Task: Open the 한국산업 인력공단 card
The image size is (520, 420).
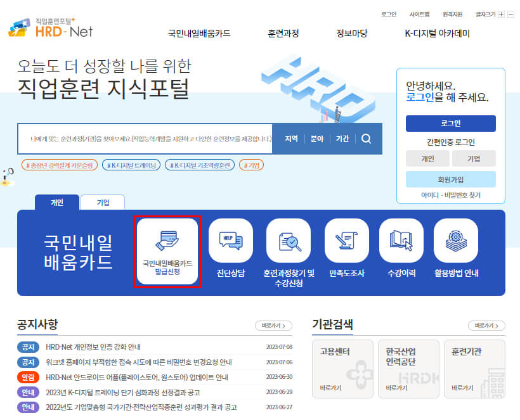Action: click(408, 369)
